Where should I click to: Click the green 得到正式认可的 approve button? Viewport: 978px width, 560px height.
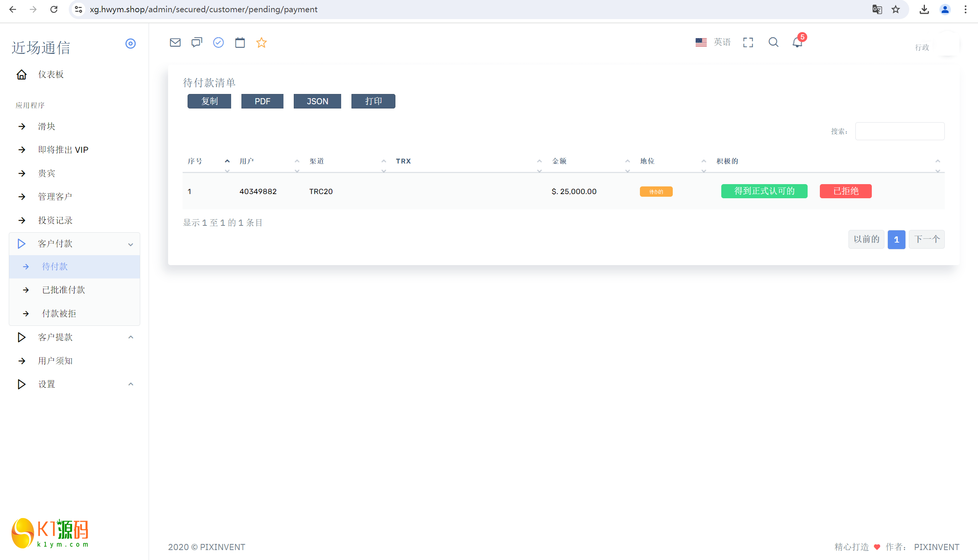tap(764, 191)
